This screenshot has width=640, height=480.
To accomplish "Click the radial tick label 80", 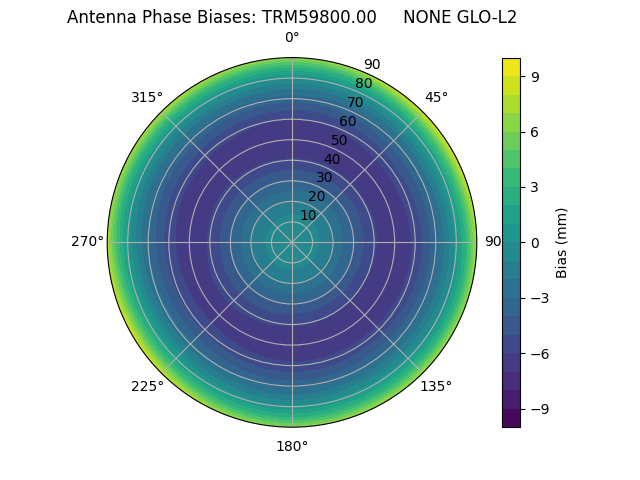I will coord(363,83).
